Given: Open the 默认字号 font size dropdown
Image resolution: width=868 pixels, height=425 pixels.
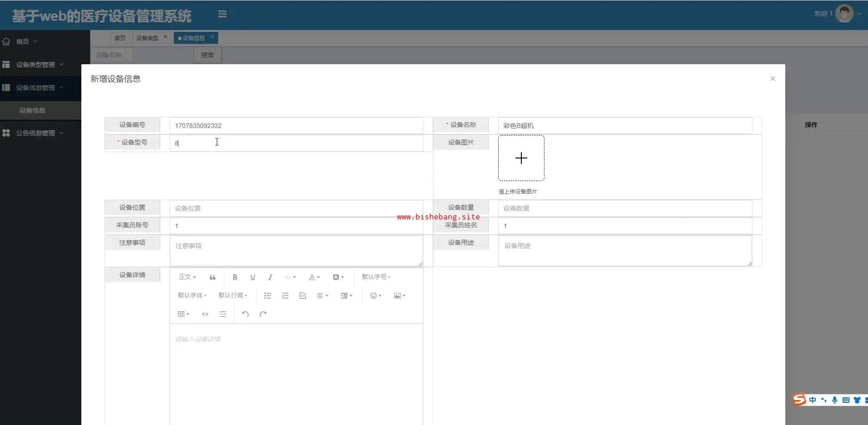Looking at the screenshot, I should [376, 277].
